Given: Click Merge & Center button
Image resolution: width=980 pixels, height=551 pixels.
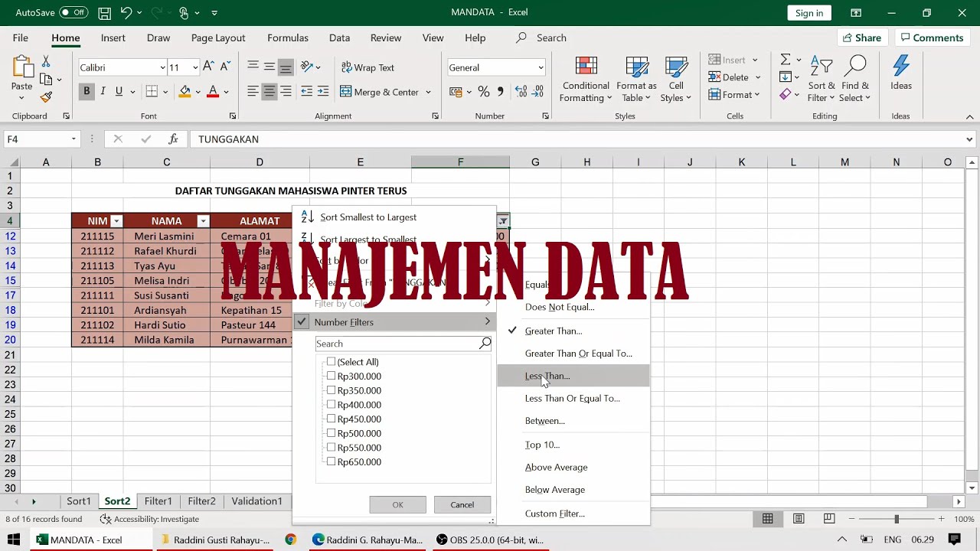Looking at the screenshot, I should (x=379, y=92).
